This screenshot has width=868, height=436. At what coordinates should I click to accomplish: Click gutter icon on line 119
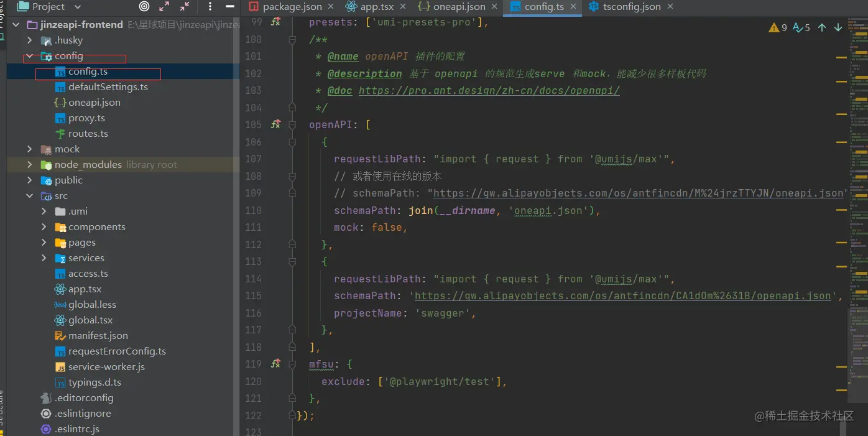276,364
